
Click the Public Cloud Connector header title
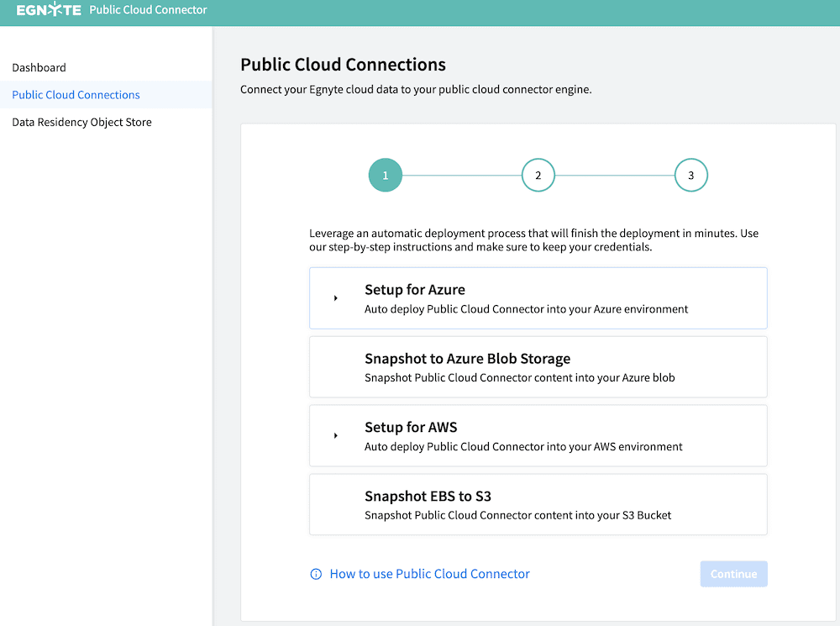click(x=148, y=11)
